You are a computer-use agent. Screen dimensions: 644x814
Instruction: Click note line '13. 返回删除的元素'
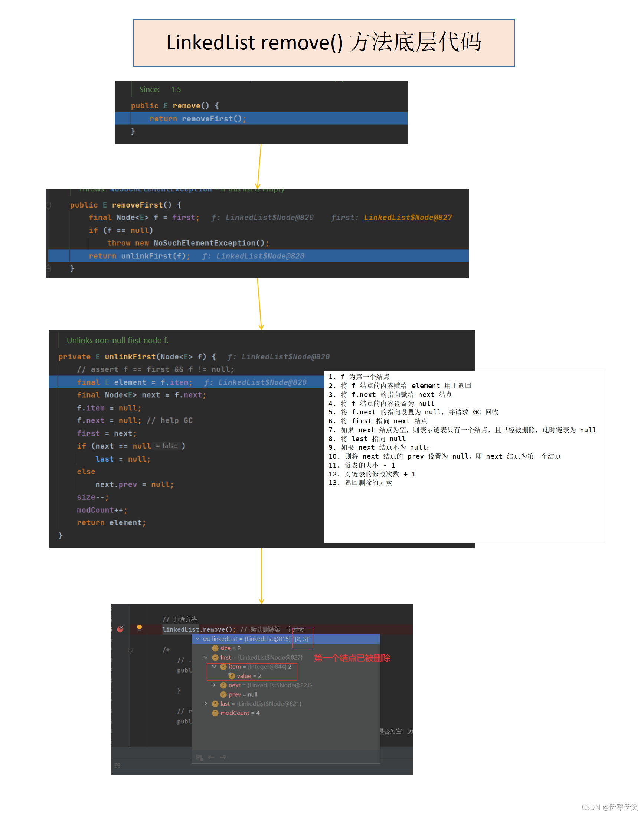point(360,482)
